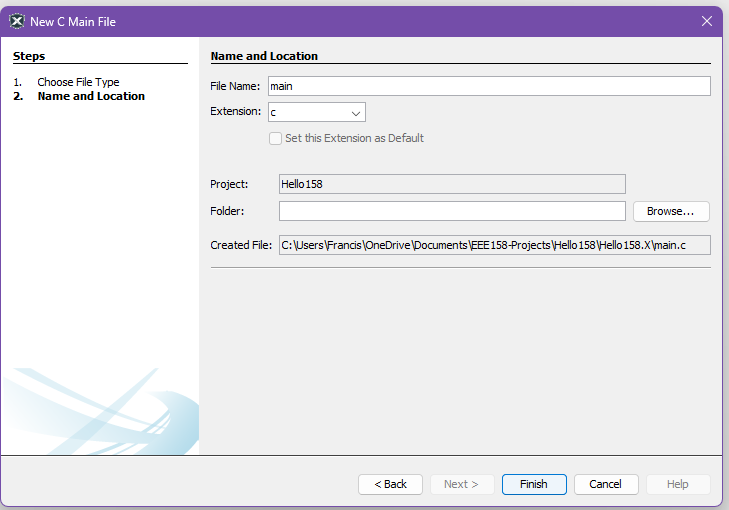Tick the Set this Extension as Default checkbox
This screenshot has height=510, width=729.
[276, 138]
